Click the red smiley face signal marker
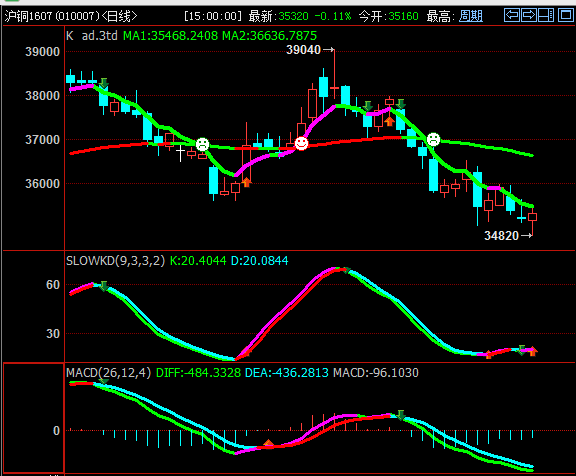 click(301, 143)
